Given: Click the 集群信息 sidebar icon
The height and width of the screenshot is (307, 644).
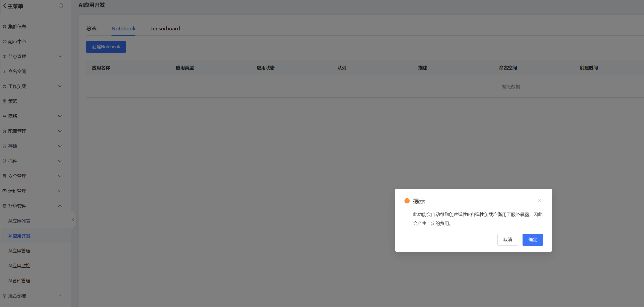Looking at the screenshot, I should point(4,27).
